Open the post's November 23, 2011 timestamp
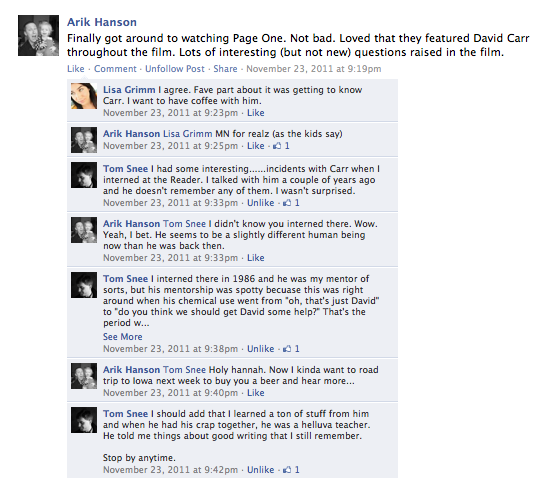This screenshot has height=478, width=551. coord(313,69)
